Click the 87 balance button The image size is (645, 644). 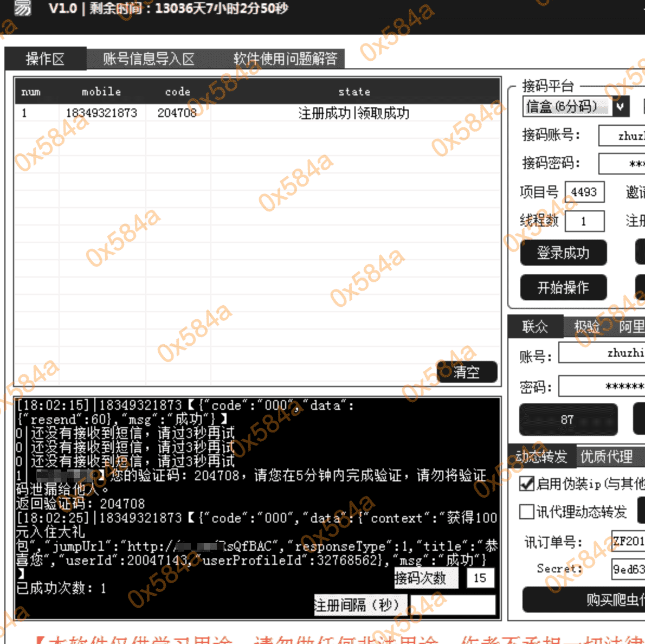click(568, 419)
